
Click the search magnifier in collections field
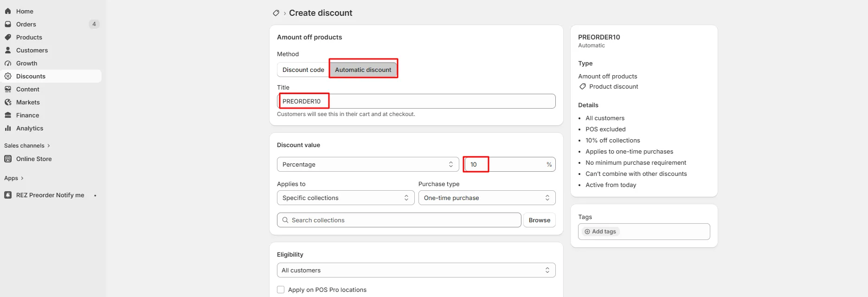pyautogui.click(x=285, y=220)
